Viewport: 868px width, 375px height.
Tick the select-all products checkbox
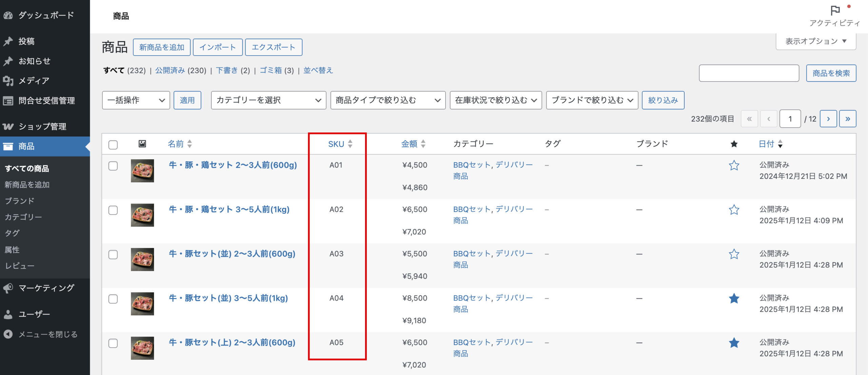(x=113, y=145)
